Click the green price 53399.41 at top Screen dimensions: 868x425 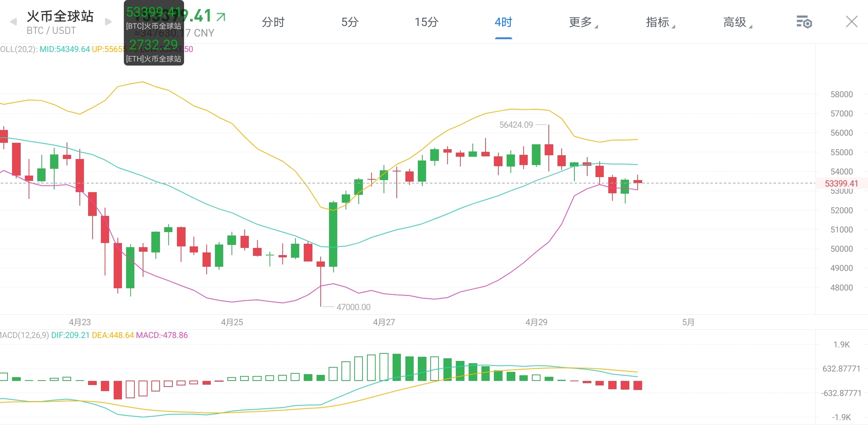click(175, 16)
